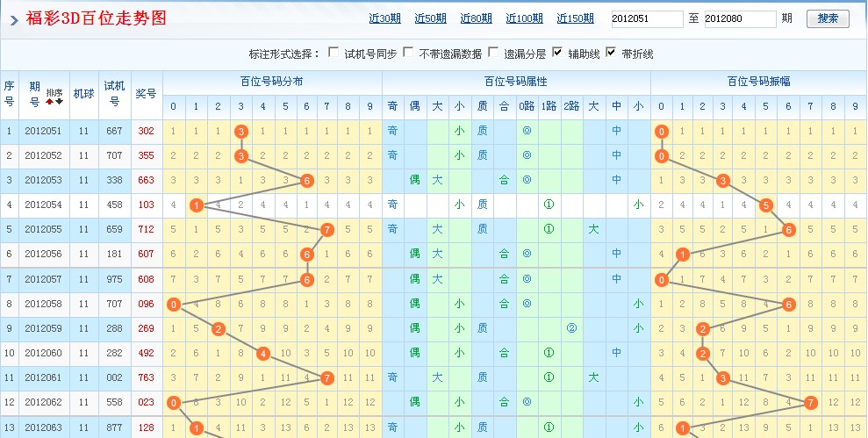Click the orange 0 ball in row 2012057
This screenshot has width=868, height=438.
click(x=662, y=280)
